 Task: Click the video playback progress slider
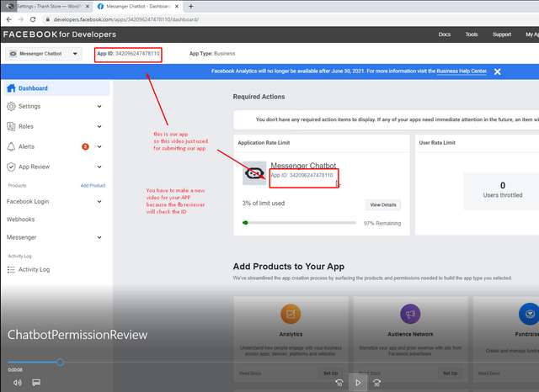tap(274, 362)
